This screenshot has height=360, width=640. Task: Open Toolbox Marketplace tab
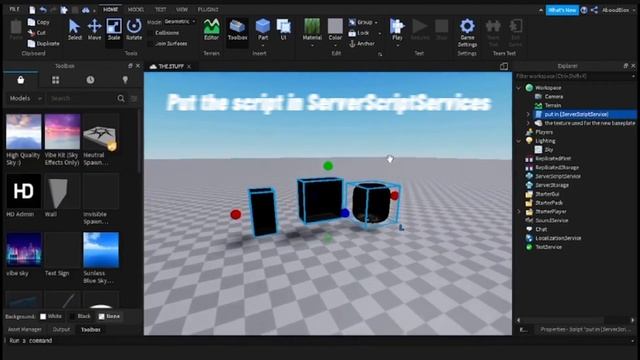click(x=21, y=80)
